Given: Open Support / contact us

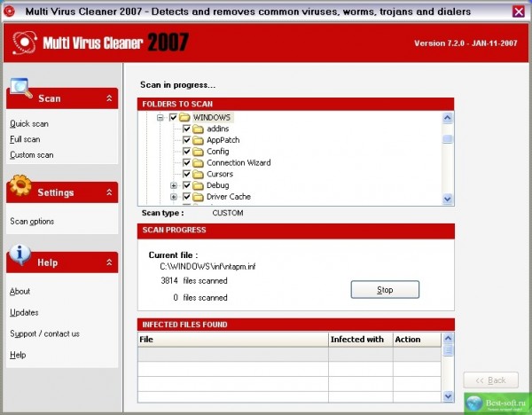Looking at the screenshot, I should click(44, 334).
